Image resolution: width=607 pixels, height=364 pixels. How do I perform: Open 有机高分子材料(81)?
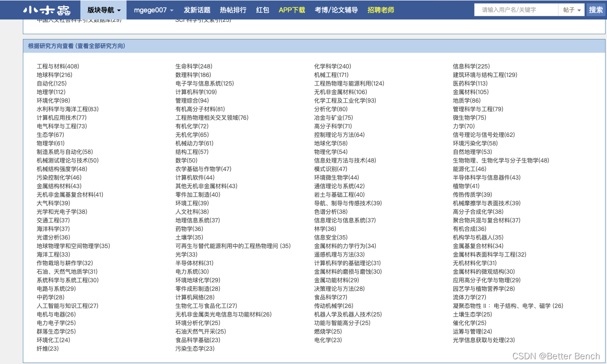200,109
